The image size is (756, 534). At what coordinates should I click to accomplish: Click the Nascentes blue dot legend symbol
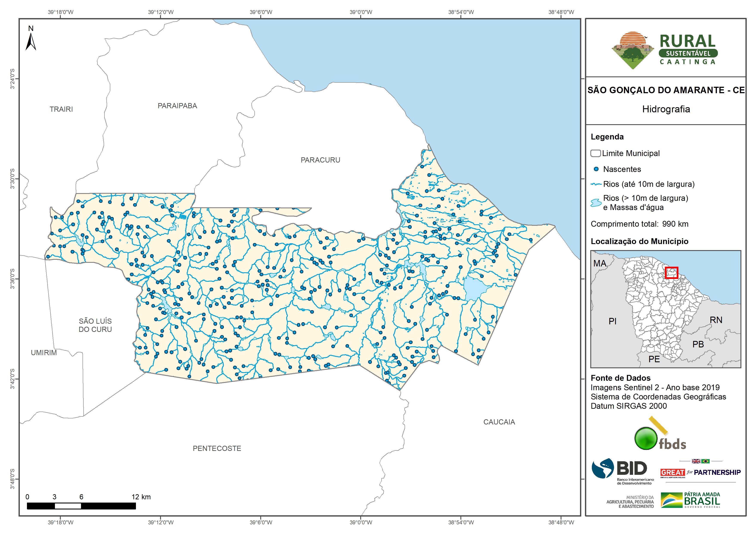pos(596,169)
